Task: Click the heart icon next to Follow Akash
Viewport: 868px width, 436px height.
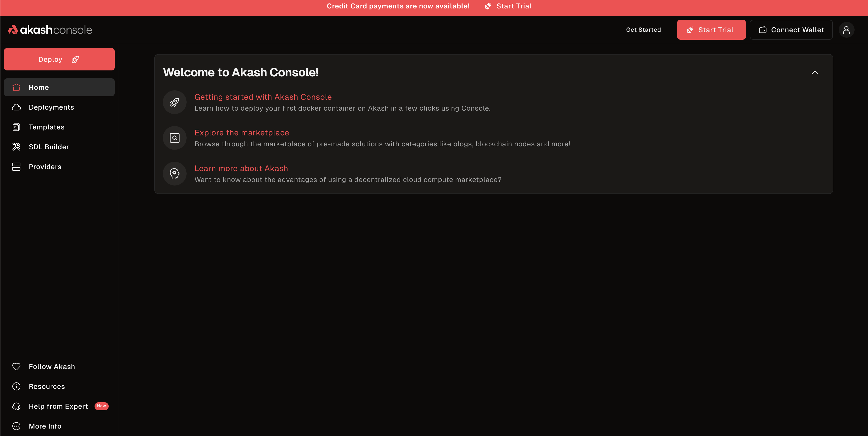Action: [17, 366]
